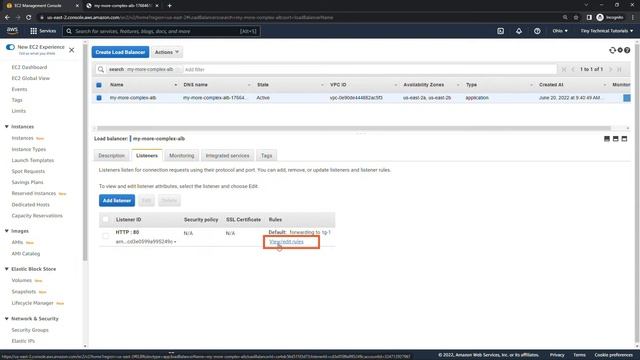Open the Incognito profile icon
Viewport: 640px width, 360px height.
click(600, 18)
